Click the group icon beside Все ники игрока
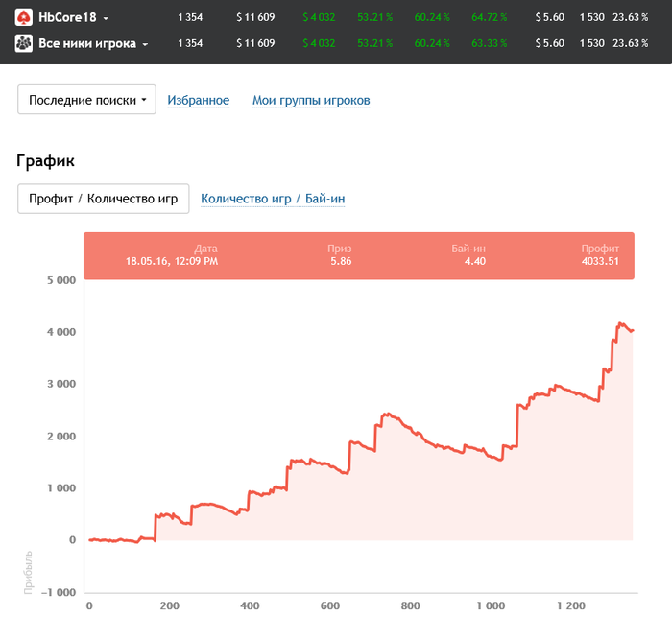Screen dimensions: 672x617 pos(23,44)
